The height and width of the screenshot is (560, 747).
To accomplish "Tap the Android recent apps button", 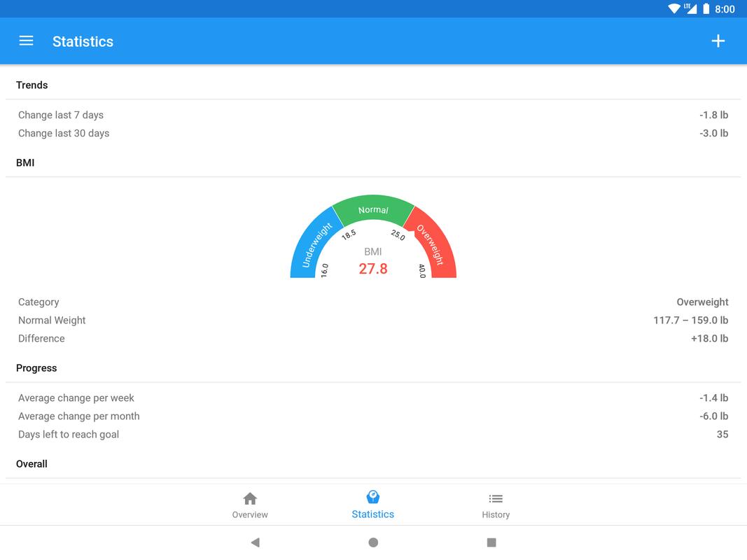I will 491,542.
